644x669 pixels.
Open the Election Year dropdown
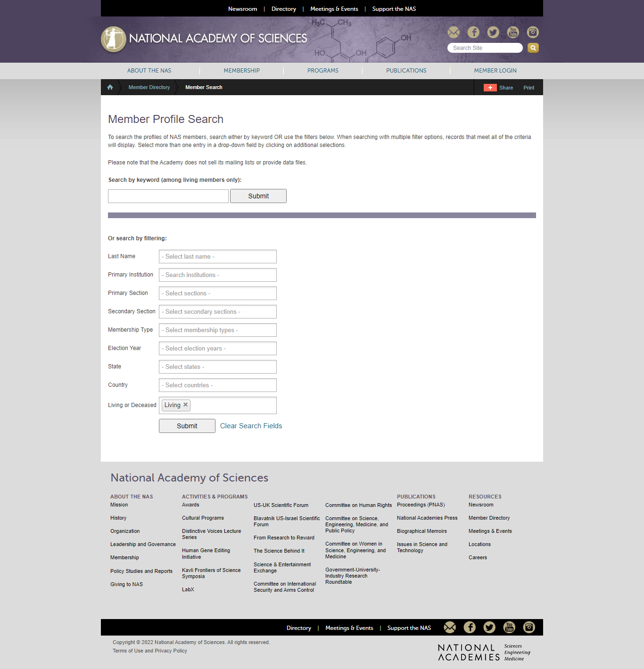tap(217, 349)
